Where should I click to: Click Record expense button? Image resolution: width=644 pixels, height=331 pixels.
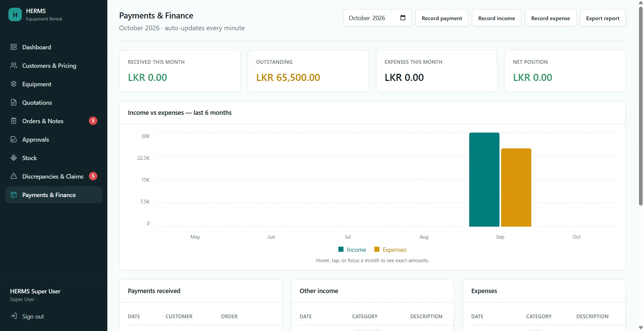click(550, 18)
